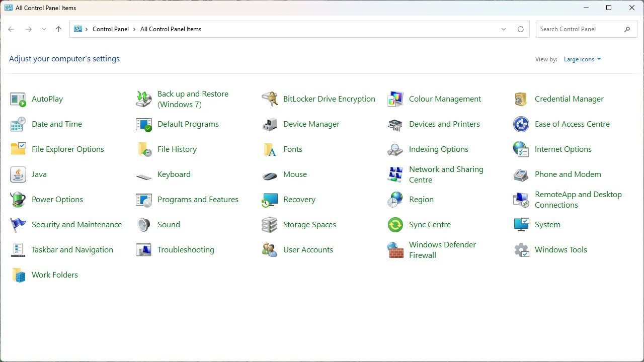Go forward using the Forward arrow

29,29
